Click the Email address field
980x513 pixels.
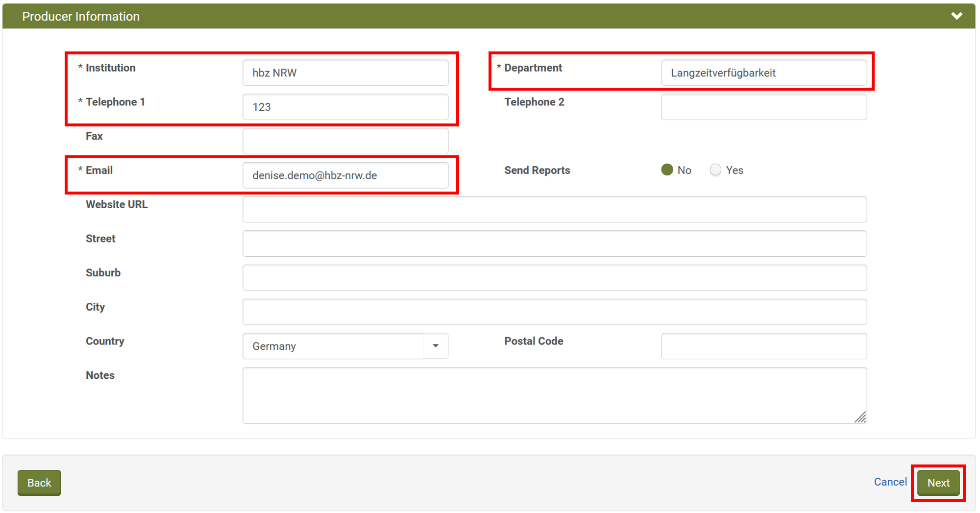345,175
